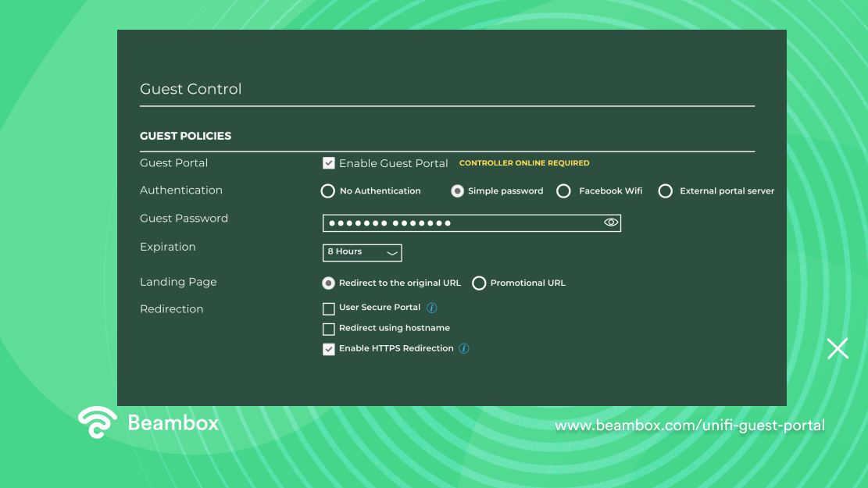The image size is (868, 488).
Task: Click the Beambox wifi logo icon
Action: coord(98,422)
